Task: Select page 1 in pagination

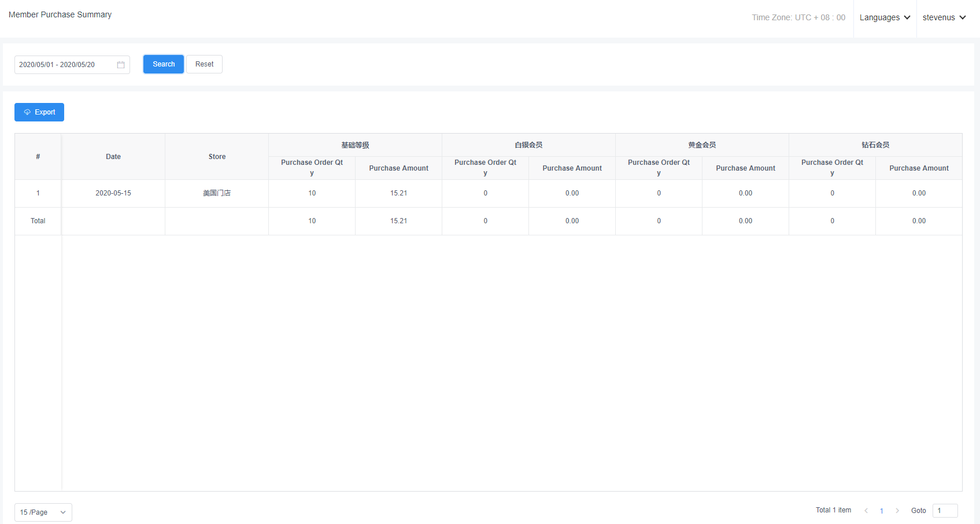Action: [882, 511]
